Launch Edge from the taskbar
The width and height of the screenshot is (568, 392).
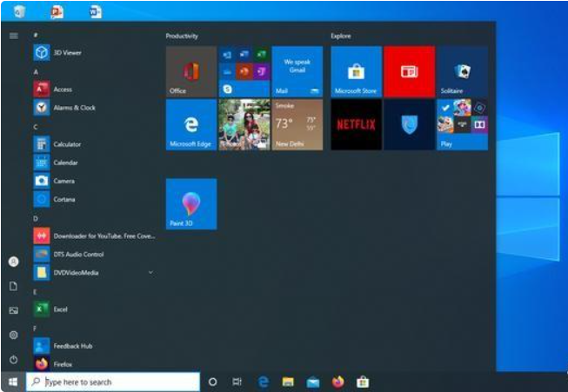click(x=264, y=382)
